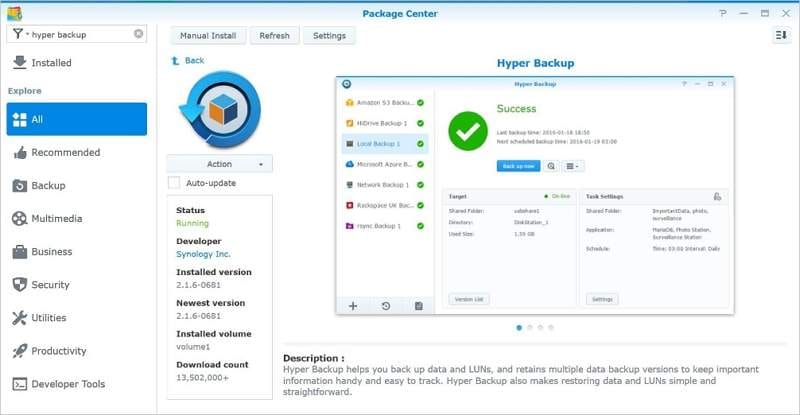Viewport: 800px width, 415px height.
Task: Click the Hyper Backup package logo
Action: 220,109
